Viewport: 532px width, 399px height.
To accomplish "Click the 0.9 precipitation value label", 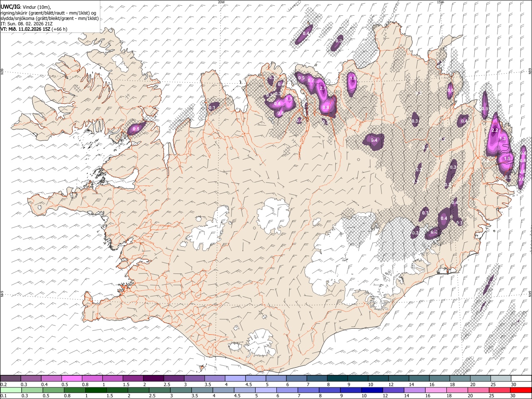I will (x=326, y=108).
